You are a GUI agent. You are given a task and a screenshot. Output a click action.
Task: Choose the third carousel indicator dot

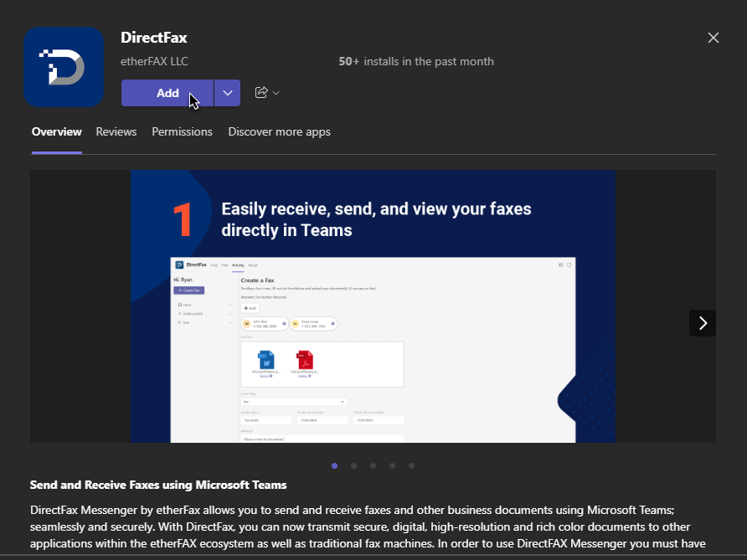(373, 465)
